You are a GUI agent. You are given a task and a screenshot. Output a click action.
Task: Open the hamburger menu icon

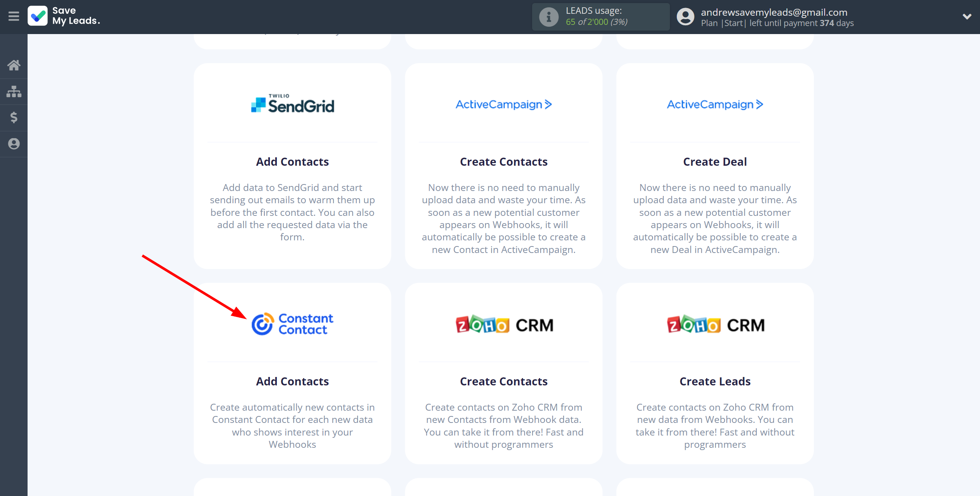tap(14, 16)
